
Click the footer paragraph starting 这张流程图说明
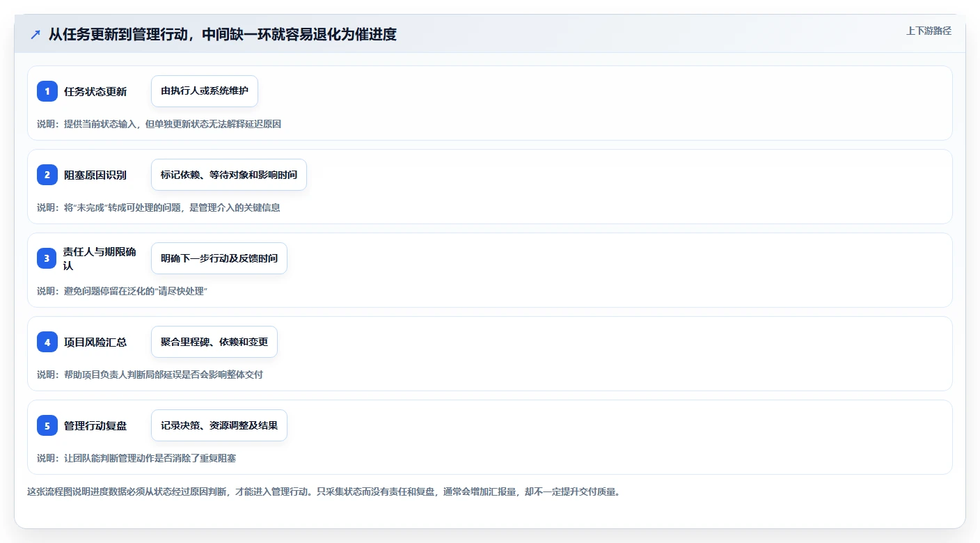click(x=324, y=491)
